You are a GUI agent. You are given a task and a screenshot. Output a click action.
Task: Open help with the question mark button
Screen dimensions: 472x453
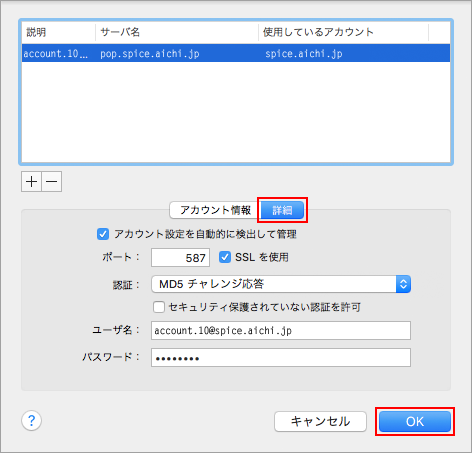click(32, 421)
